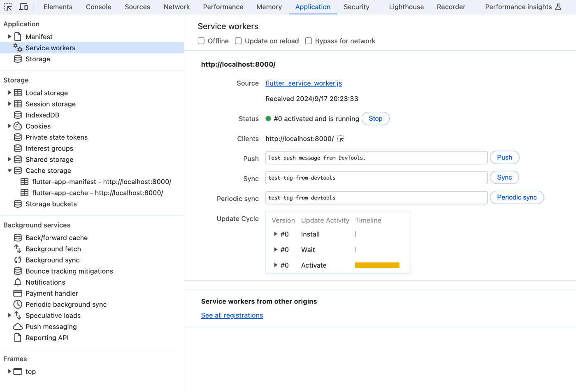
Task: Click the Private state tokens icon
Action: point(18,137)
